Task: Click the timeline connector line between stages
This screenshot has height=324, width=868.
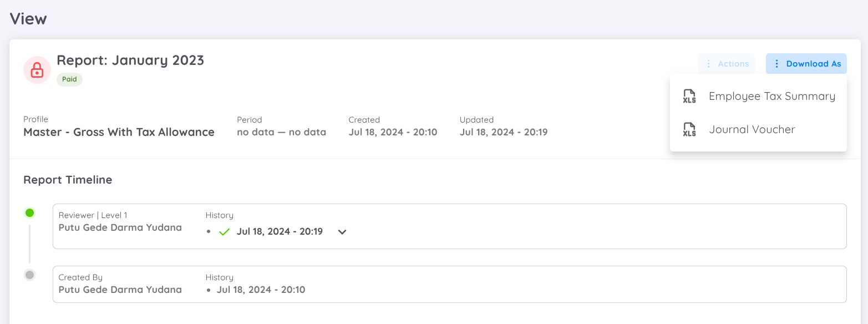Action: 30,244
